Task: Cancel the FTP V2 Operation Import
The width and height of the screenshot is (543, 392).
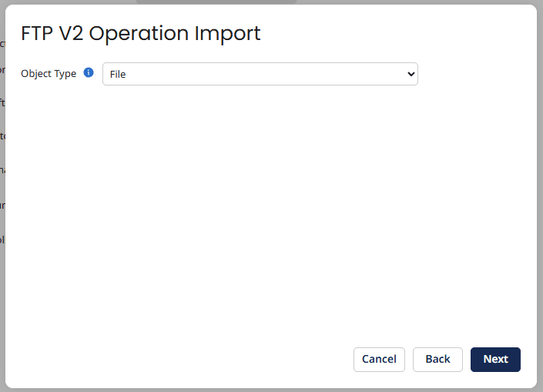Action: (379, 359)
